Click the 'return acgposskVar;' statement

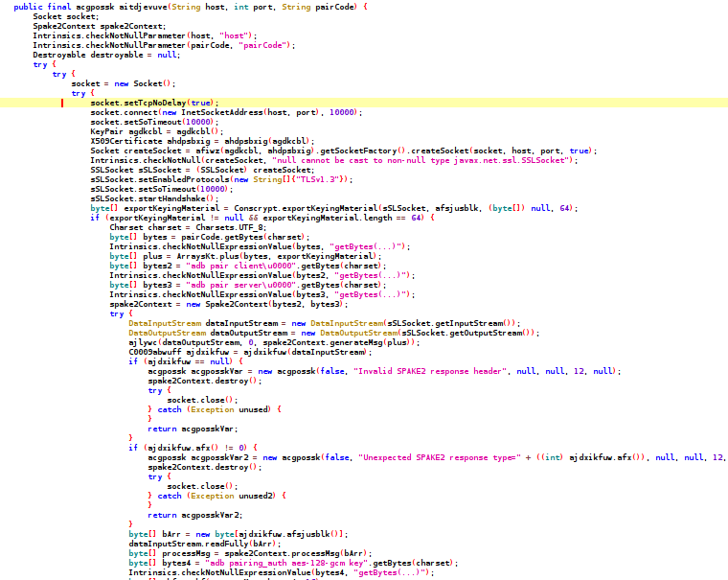[193, 429]
